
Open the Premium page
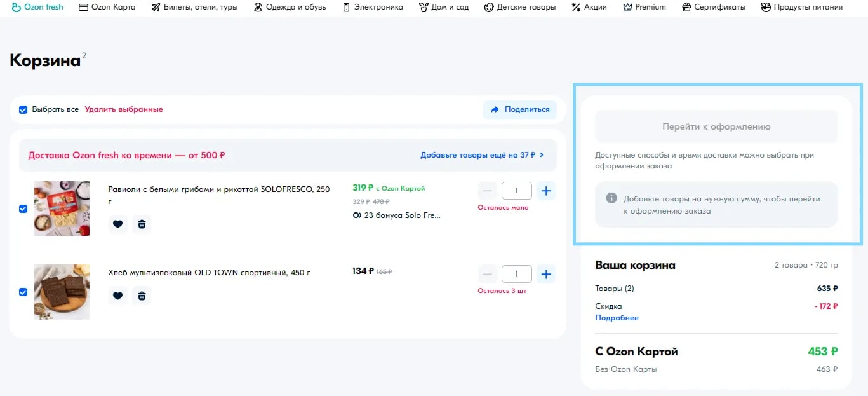[644, 7]
